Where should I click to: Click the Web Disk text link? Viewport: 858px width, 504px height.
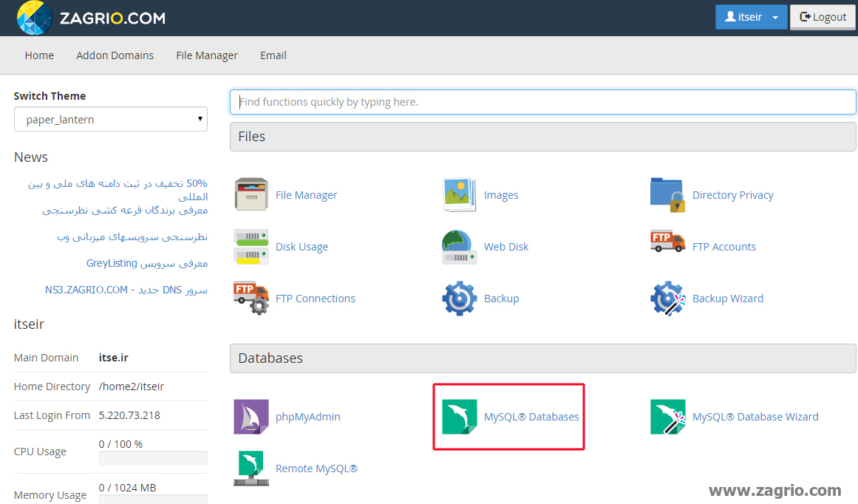coord(506,247)
